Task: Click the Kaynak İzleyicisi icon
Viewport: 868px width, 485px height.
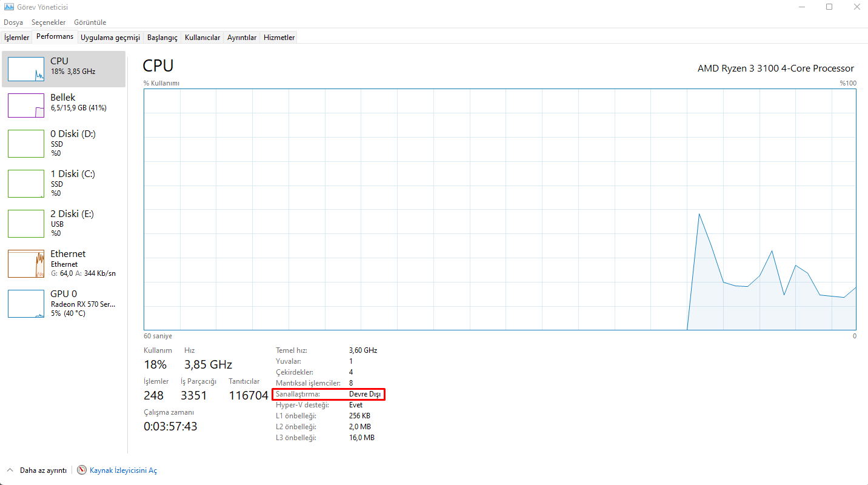Action: 82,470
